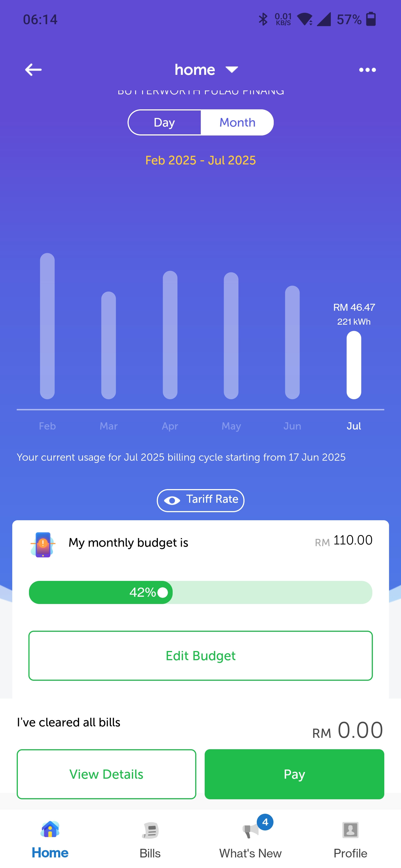
Task: Tap the battery icon in status bar
Action: tap(371, 19)
